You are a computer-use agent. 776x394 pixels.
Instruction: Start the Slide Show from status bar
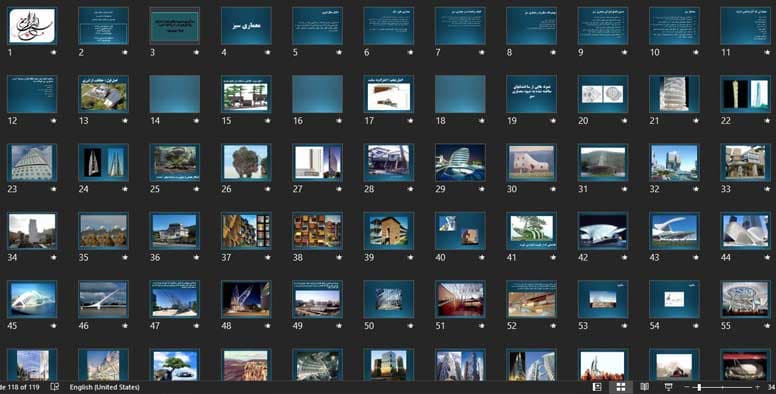point(668,387)
